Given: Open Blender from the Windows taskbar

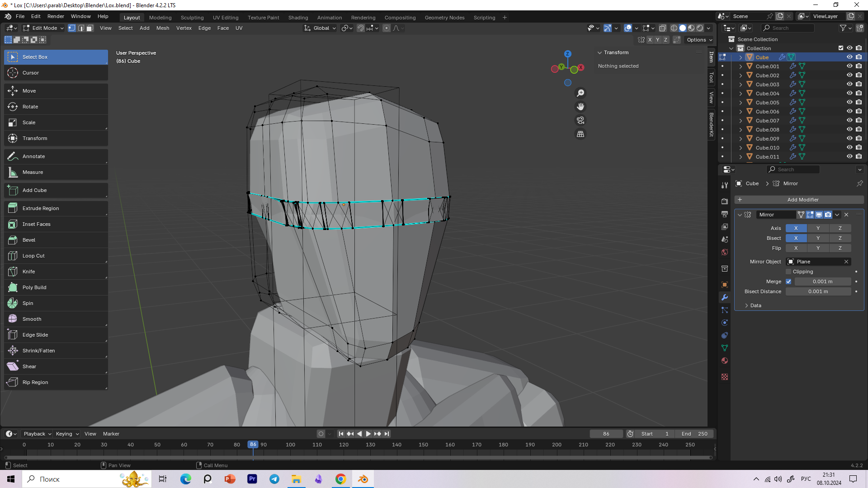Looking at the screenshot, I should click(363, 479).
